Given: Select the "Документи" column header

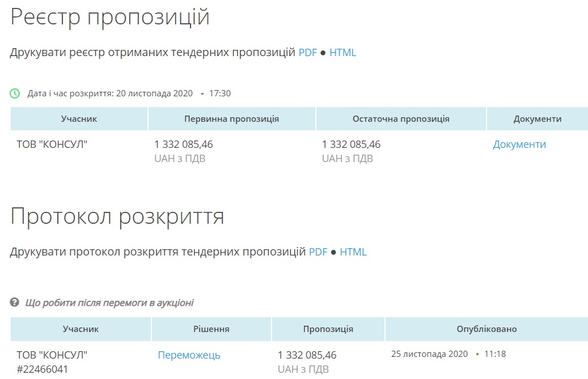Looking at the screenshot, I should [x=538, y=119].
